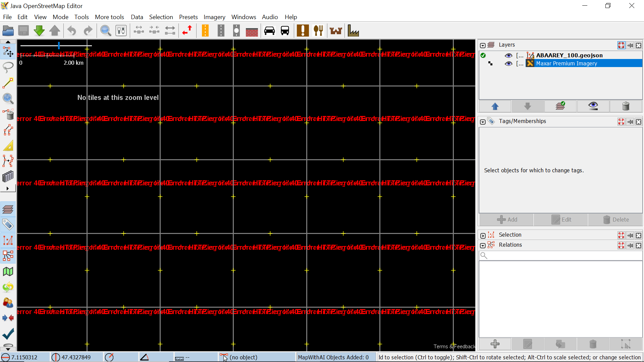The height and width of the screenshot is (362, 644).
Task: Open ABAAREY_100.geojson layer options bracket
Action: (x=520, y=56)
